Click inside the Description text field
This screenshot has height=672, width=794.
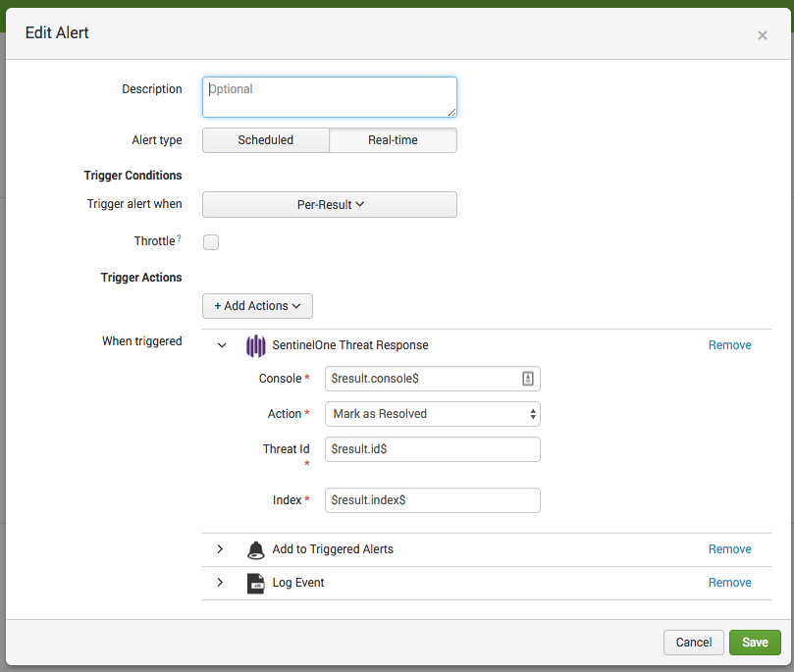(329, 97)
